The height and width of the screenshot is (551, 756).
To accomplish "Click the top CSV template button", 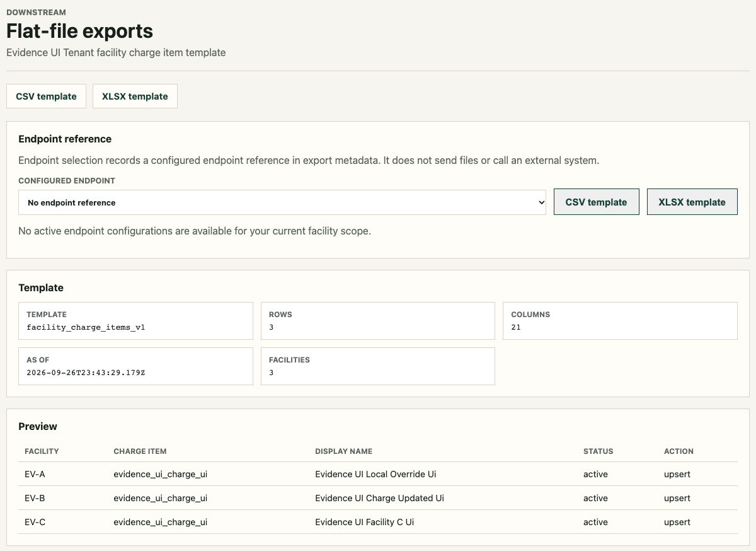I will (x=46, y=96).
